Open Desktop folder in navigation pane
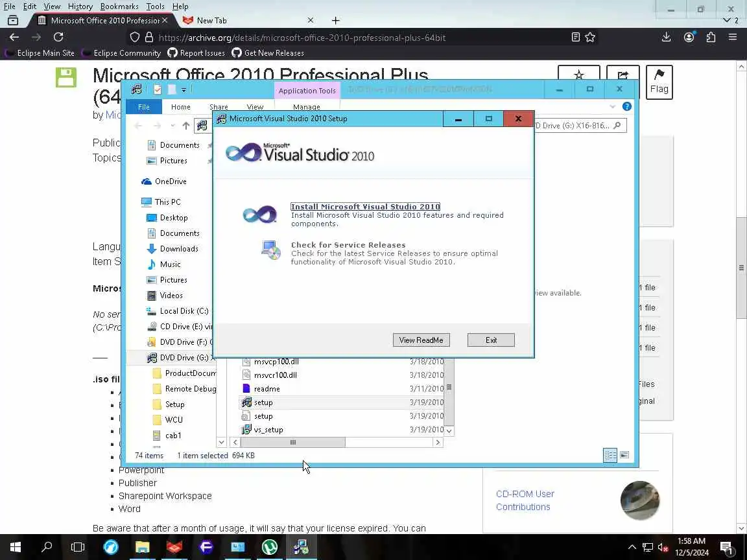This screenshot has height=560, width=747. 167,218
